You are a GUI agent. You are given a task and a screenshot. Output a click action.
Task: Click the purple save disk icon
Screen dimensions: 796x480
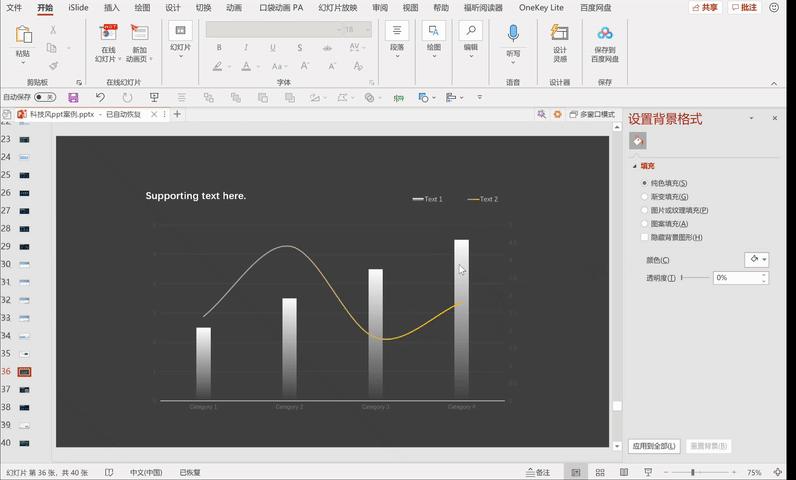pyautogui.click(x=73, y=97)
